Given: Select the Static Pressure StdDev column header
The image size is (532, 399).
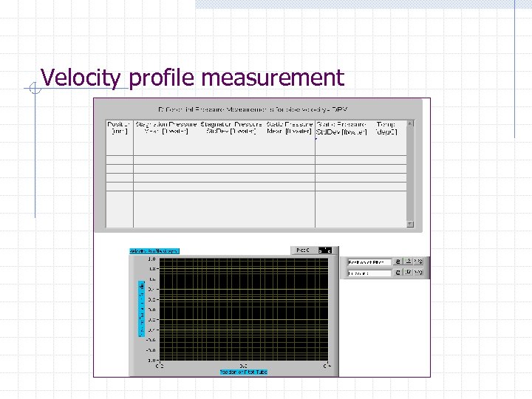Looking at the screenshot, I should (x=341, y=128).
